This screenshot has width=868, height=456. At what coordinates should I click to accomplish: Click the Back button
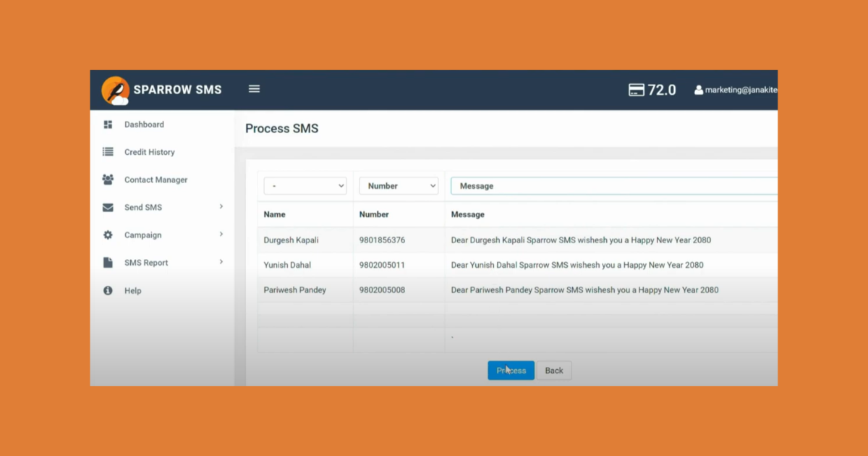(x=554, y=371)
